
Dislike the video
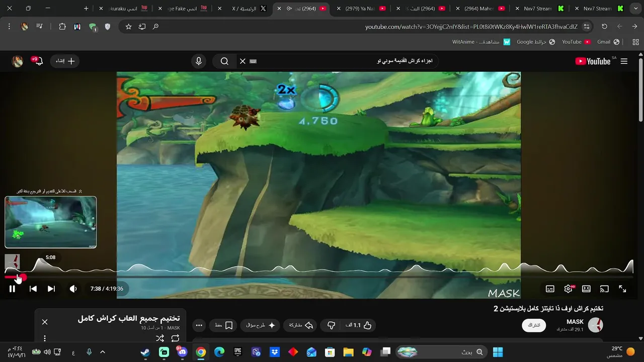(331, 325)
